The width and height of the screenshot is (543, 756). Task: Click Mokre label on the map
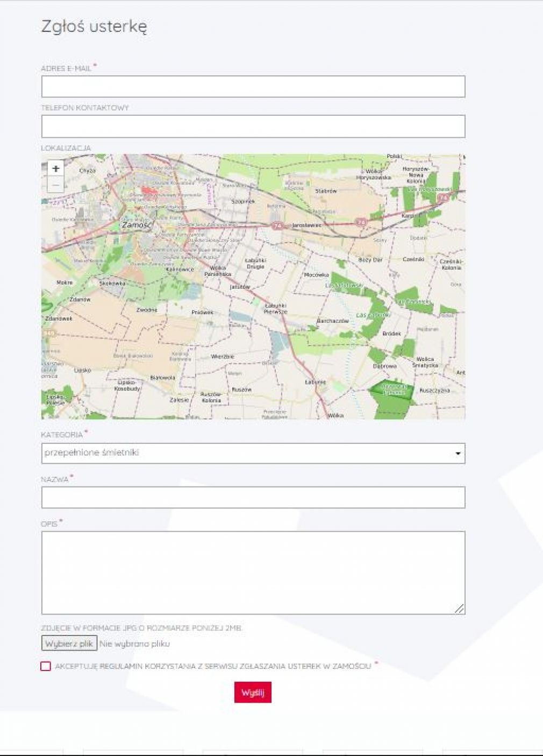(65, 282)
